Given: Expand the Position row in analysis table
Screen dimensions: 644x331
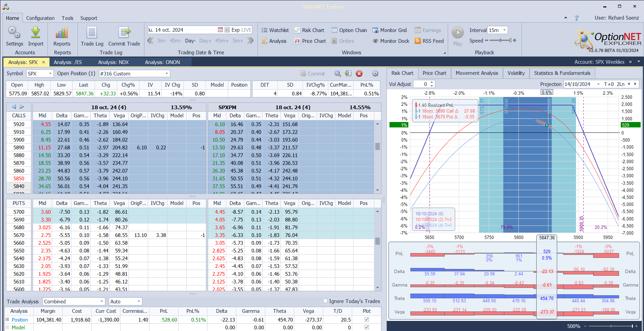Looking at the screenshot, I should [7, 320].
